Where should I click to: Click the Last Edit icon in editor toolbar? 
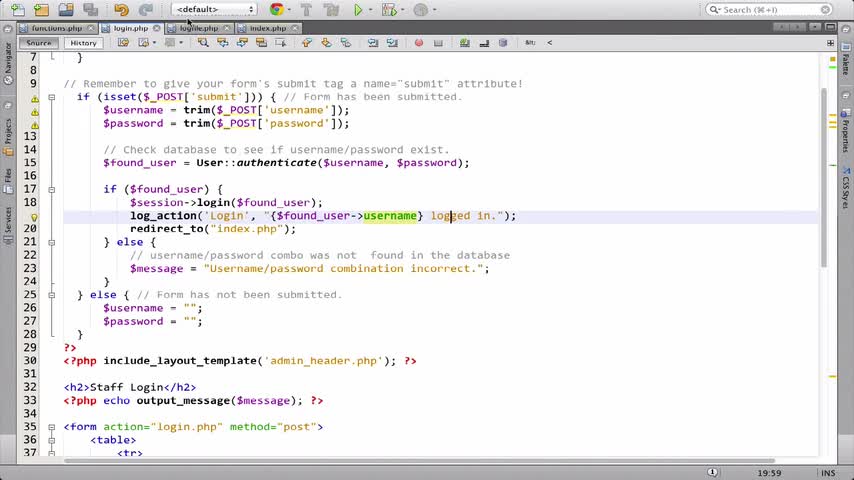click(x=123, y=42)
